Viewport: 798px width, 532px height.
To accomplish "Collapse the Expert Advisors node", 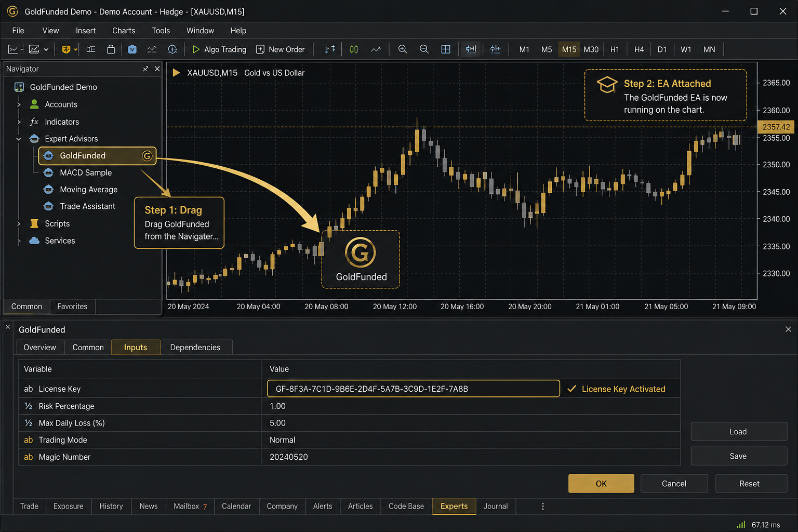I will click(x=19, y=139).
